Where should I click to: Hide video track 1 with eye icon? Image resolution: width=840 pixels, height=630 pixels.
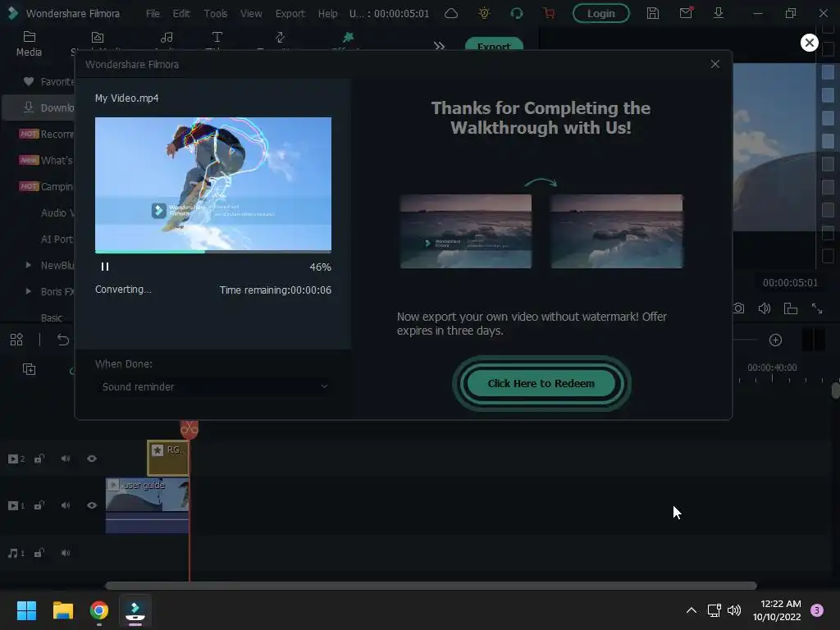92,505
